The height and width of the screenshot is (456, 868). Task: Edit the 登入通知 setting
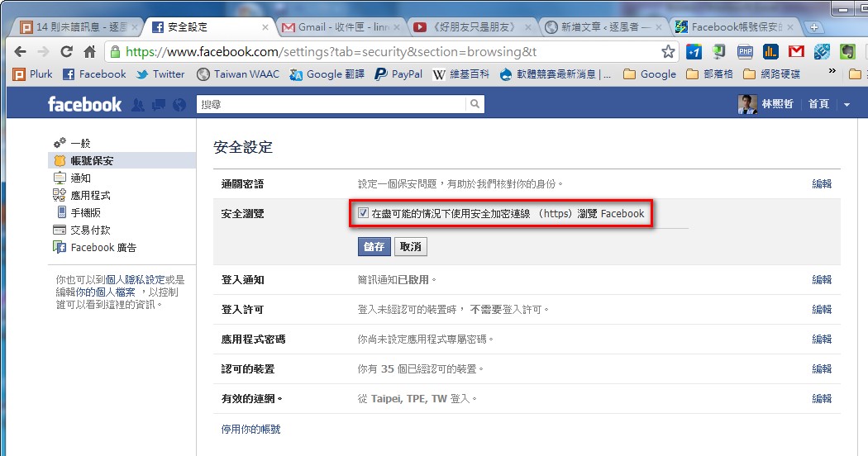coord(822,279)
